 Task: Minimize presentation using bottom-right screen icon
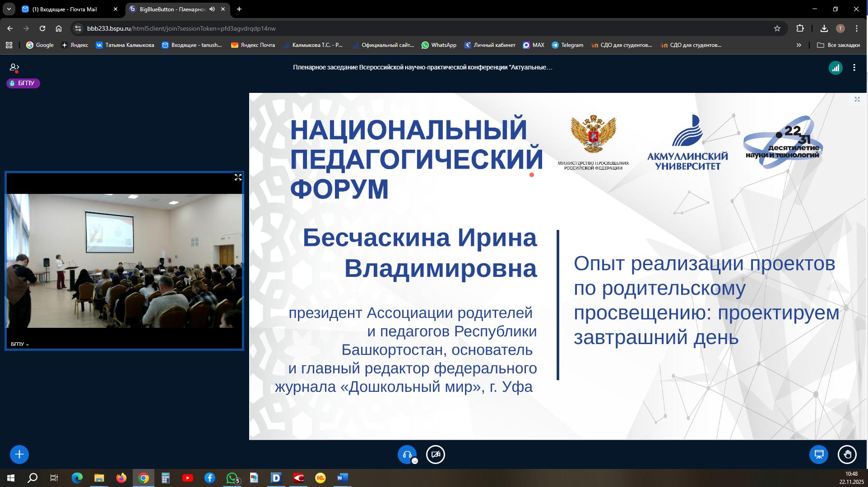tap(818, 455)
